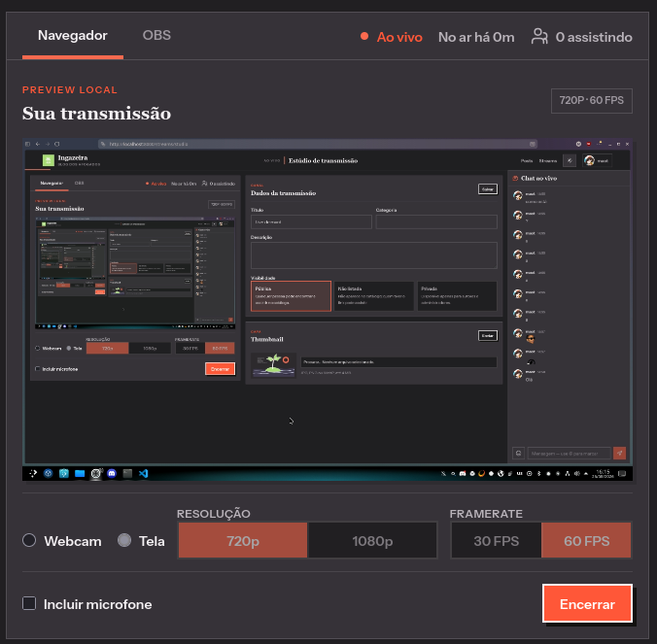Click the Chat ao vivo icon in the preview

515,178
